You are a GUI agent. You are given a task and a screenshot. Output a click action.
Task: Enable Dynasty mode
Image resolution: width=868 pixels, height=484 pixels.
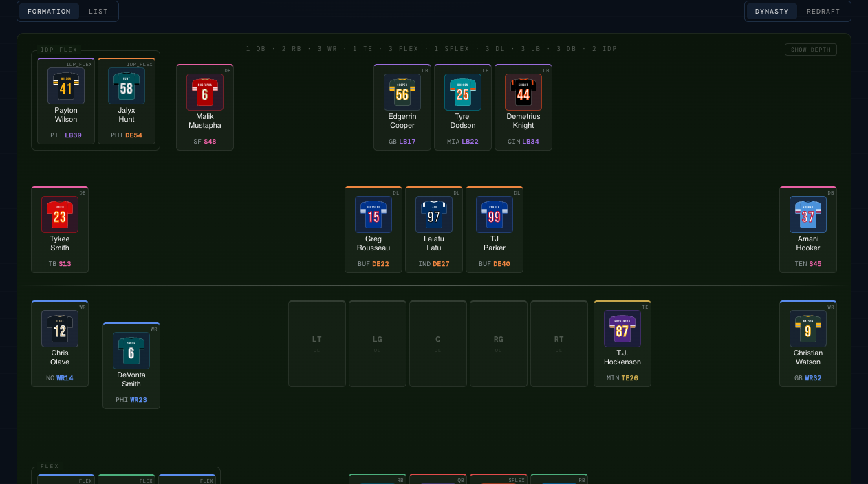772,12
